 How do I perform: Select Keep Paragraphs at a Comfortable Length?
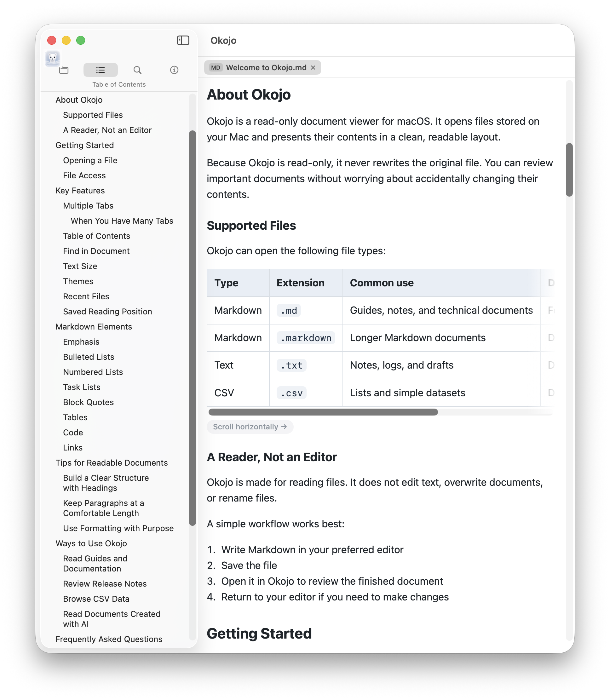coord(103,508)
